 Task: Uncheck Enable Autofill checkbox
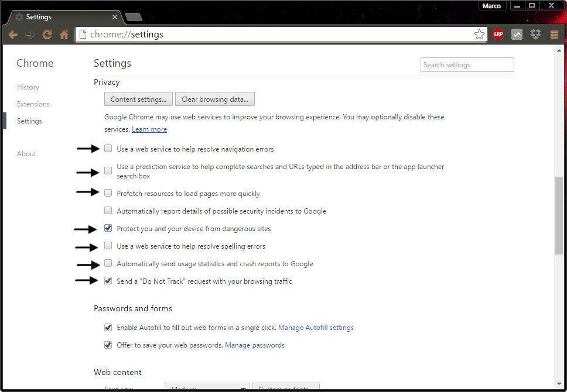point(108,327)
